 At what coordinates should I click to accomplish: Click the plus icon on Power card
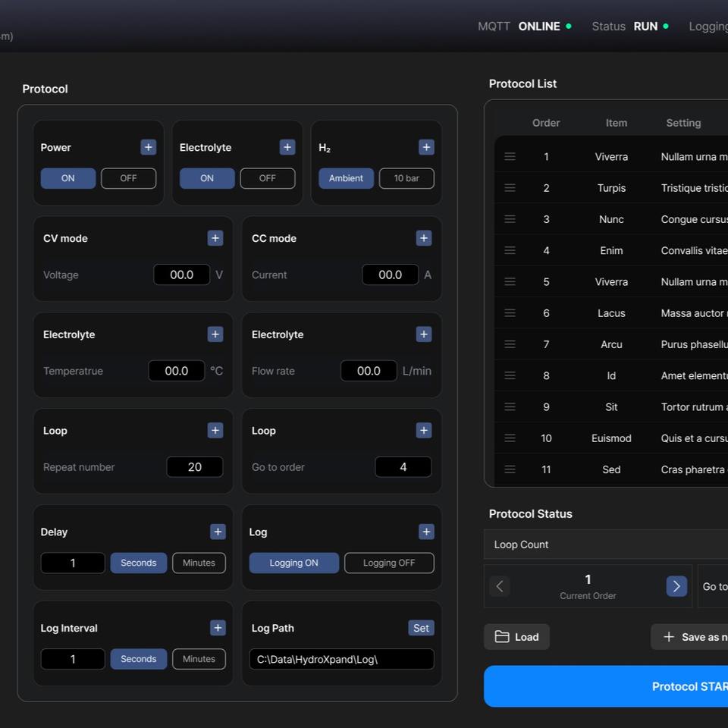tap(148, 147)
